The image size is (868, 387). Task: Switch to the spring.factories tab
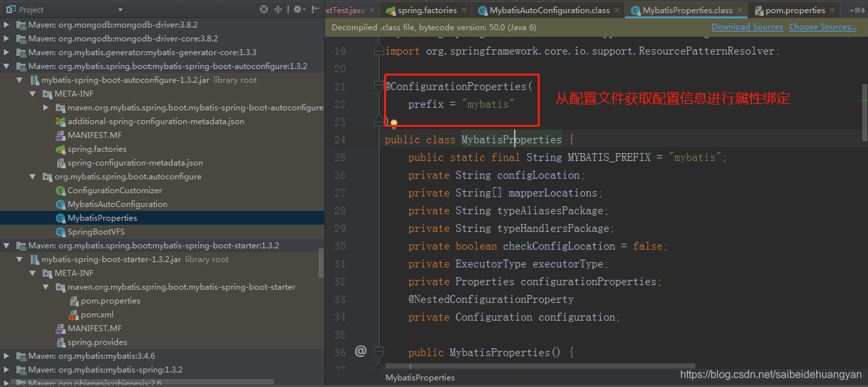click(x=426, y=11)
